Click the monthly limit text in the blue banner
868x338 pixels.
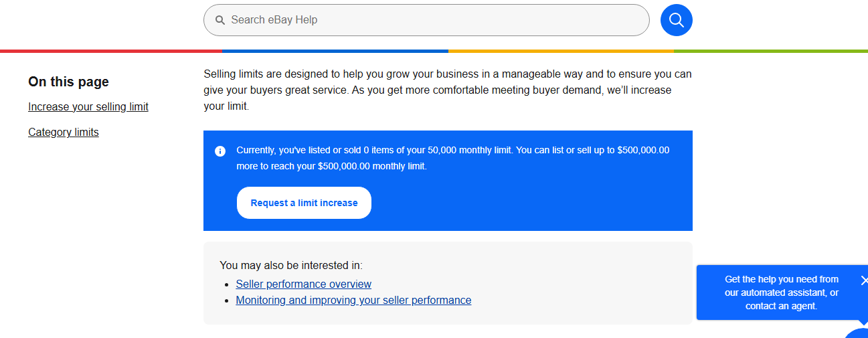tap(453, 158)
